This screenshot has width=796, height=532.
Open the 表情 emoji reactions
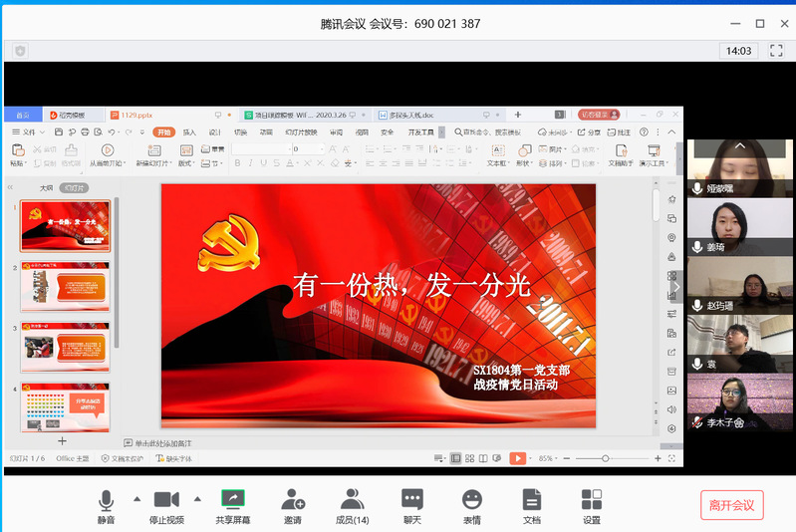point(472,505)
